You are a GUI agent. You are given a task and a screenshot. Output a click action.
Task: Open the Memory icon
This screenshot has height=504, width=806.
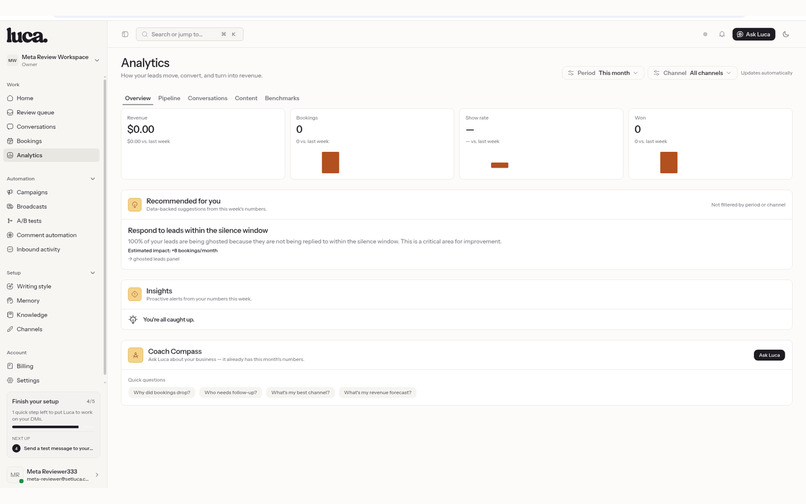pos(10,301)
